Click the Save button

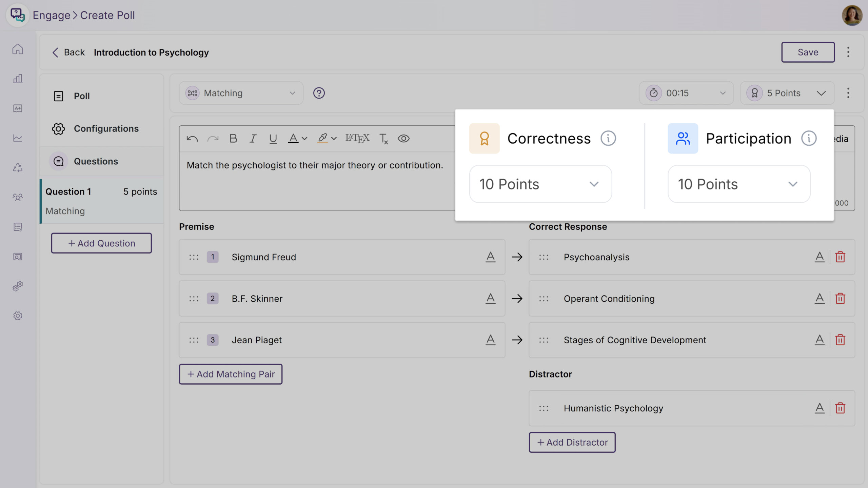[808, 52]
